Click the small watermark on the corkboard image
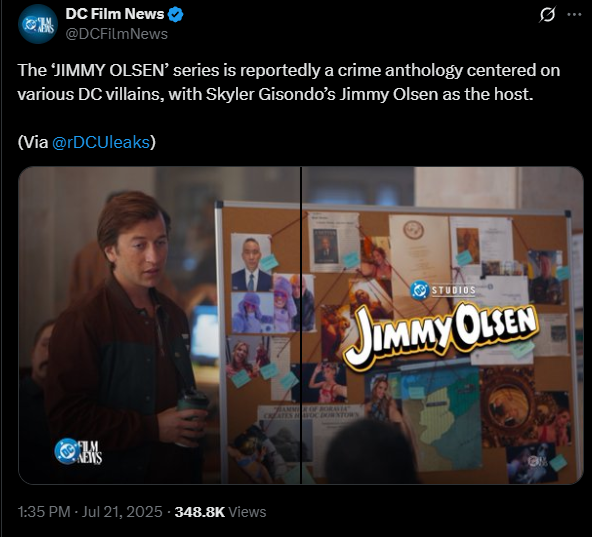 pos(533,461)
